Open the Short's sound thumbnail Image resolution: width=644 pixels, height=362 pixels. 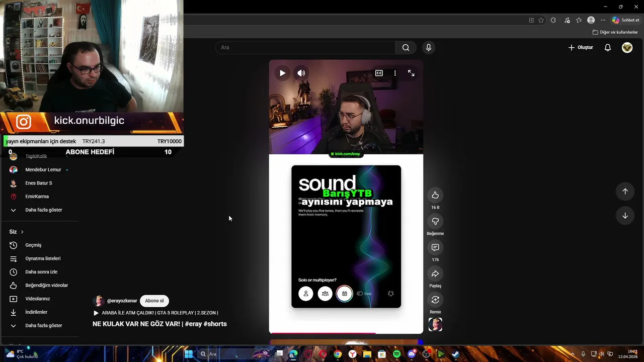(435, 325)
